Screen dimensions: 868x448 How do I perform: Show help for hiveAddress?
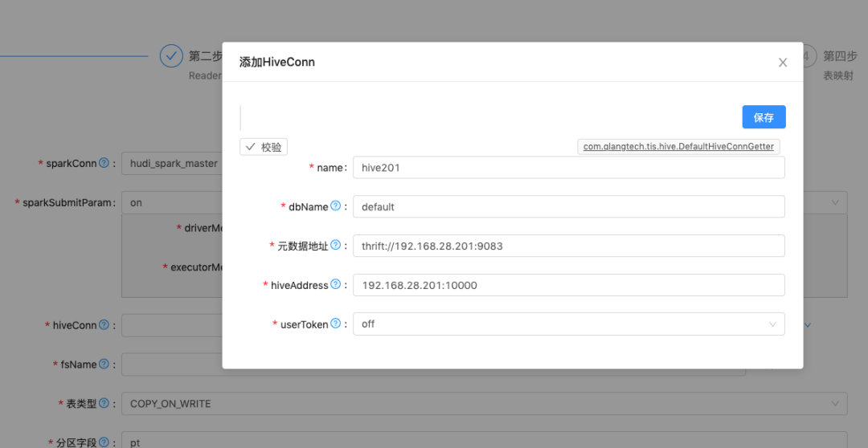(335, 284)
